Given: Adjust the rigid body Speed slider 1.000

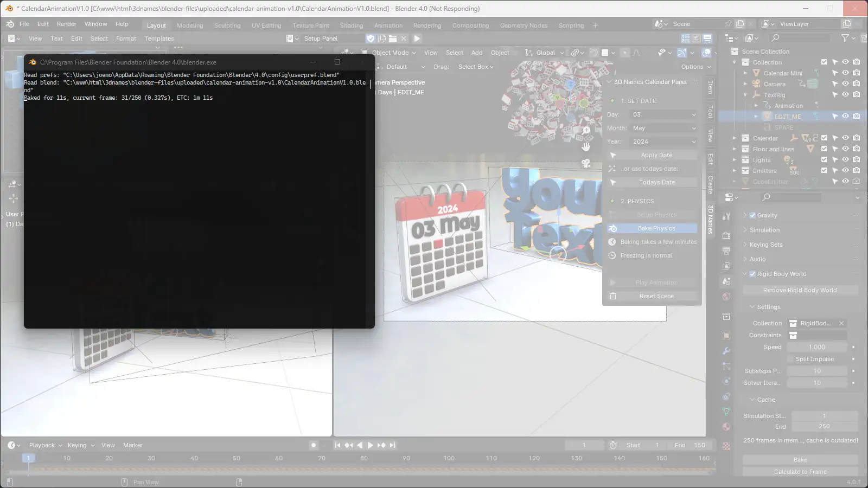Looking at the screenshot, I should [817, 347].
